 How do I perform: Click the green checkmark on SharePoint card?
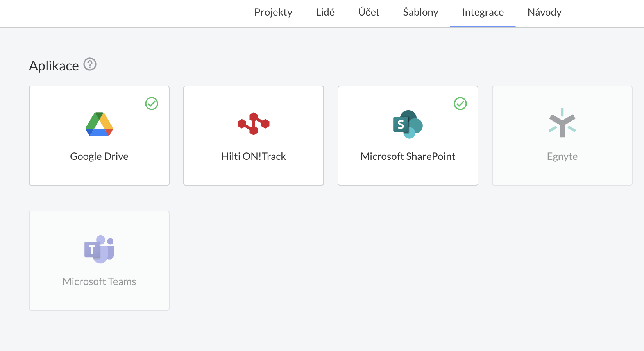pyautogui.click(x=460, y=104)
